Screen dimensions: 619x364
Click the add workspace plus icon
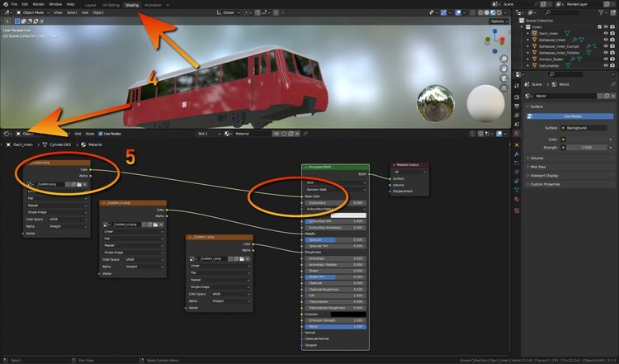[x=168, y=4]
